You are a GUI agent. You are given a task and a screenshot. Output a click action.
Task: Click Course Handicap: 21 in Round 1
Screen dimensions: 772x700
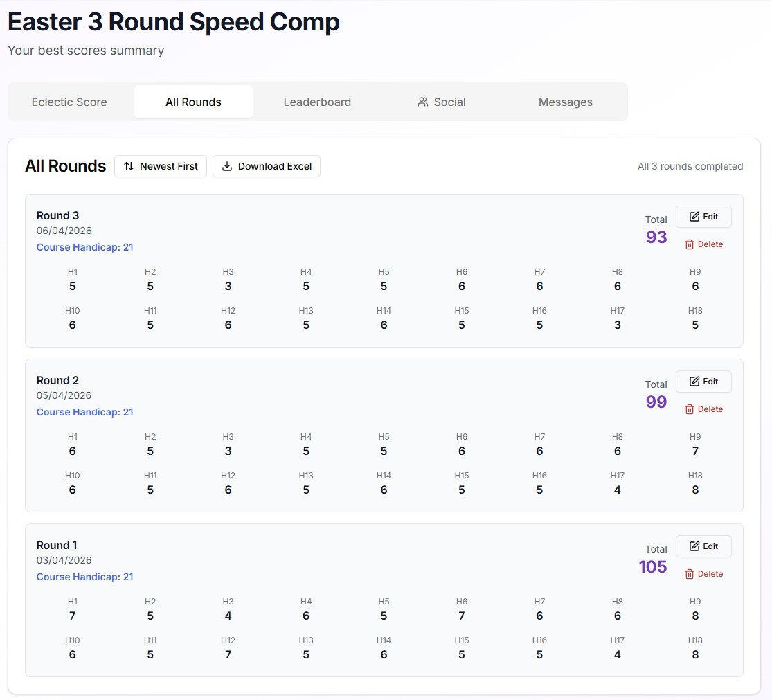pyautogui.click(x=84, y=577)
